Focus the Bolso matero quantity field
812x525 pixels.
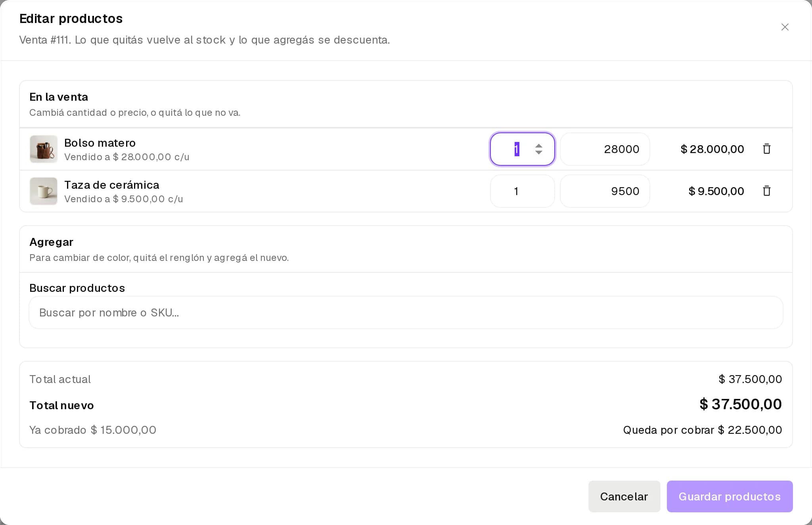pos(522,149)
